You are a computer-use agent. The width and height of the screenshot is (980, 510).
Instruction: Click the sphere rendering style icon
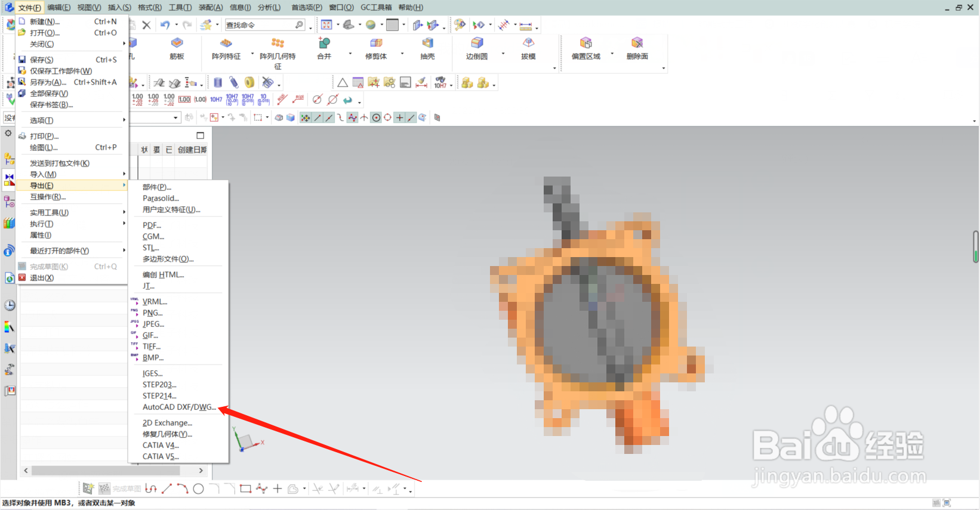(x=371, y=25)
